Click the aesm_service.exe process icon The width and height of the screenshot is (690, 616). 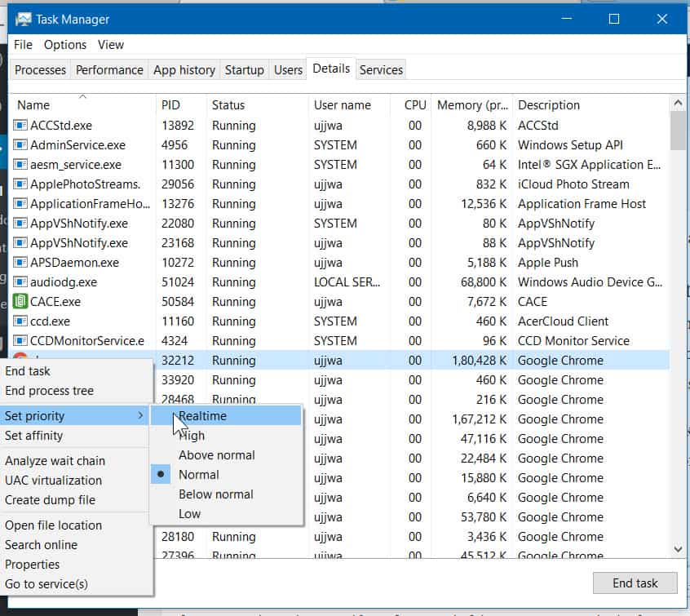coord(20,165)
